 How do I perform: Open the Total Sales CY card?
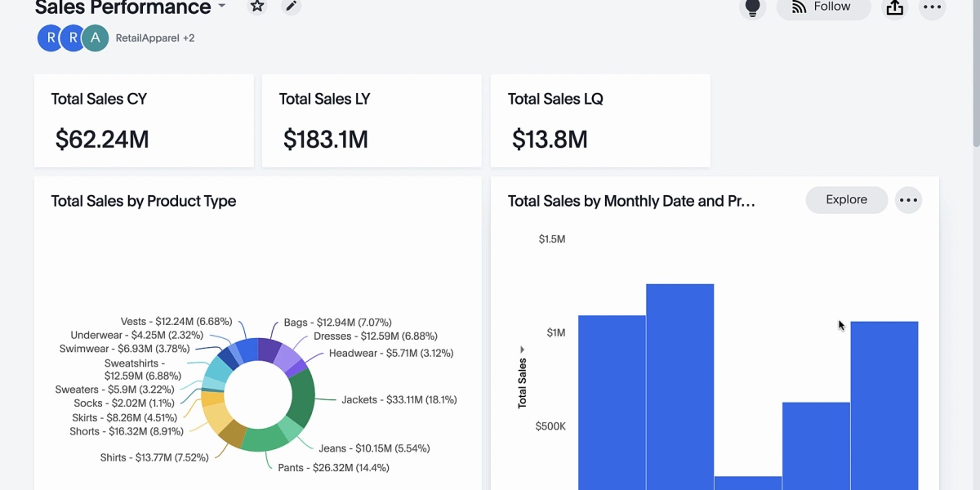144,121
